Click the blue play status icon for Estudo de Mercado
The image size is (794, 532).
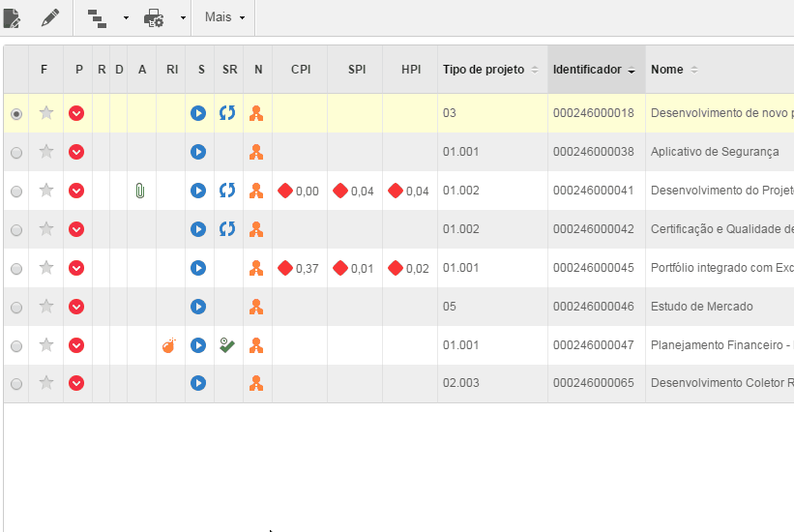(198, 307)
